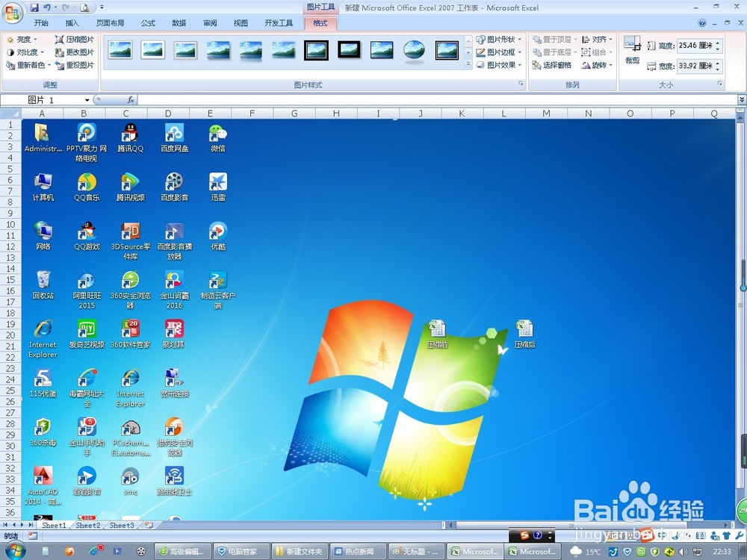Switch to the 插入 (Insert) tab

pyautogui.click(x=72, y=23)
